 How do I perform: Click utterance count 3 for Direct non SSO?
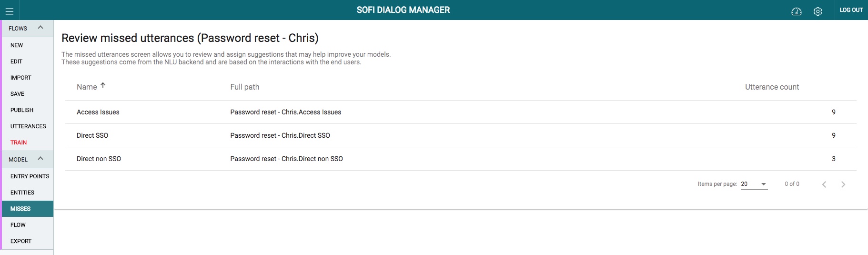(834, 159)
